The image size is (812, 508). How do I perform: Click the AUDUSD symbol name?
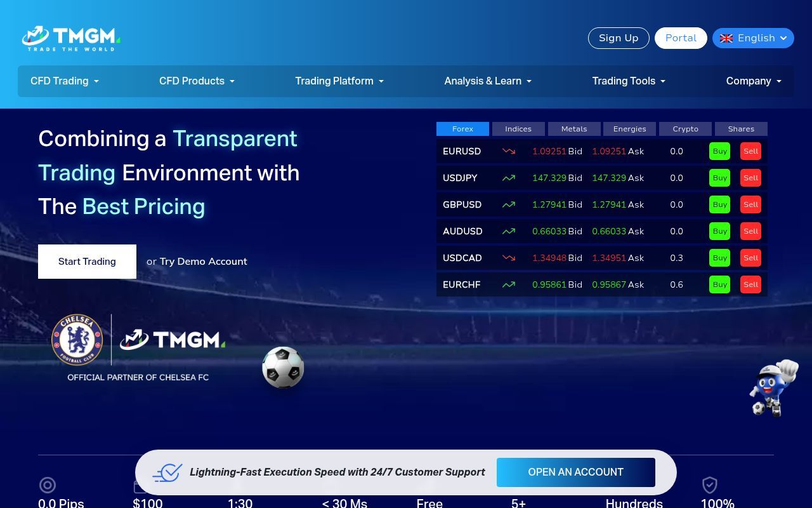(x=462, y=231)
